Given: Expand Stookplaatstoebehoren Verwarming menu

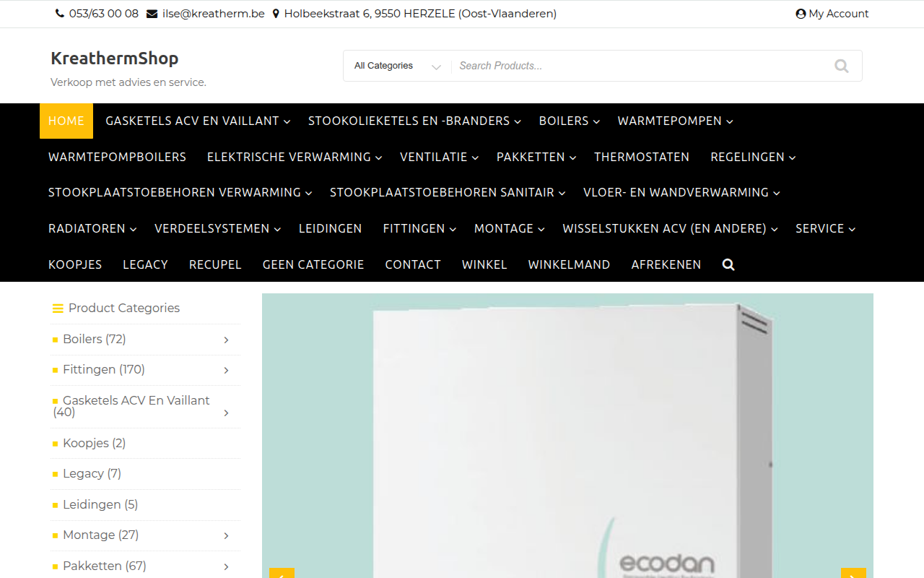Looking at the screenshot, I should click(x=180, y=192).
